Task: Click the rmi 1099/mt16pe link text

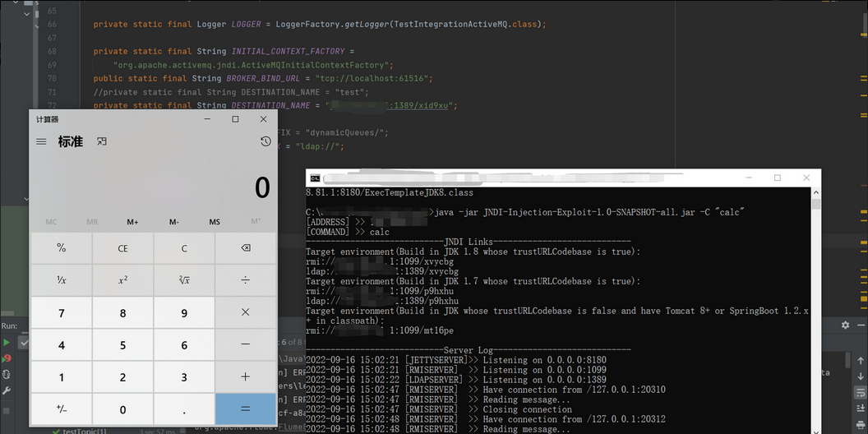Action: coord(380,331)
